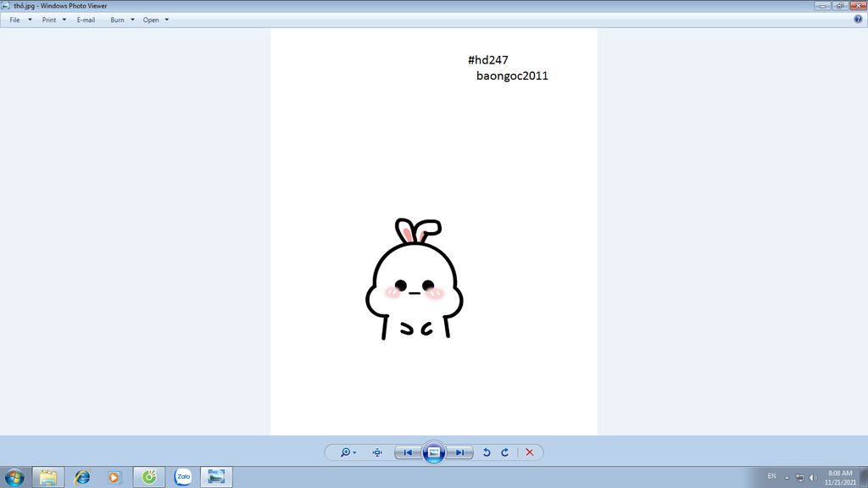Go to the previous photo

click(x=408, y=452)
